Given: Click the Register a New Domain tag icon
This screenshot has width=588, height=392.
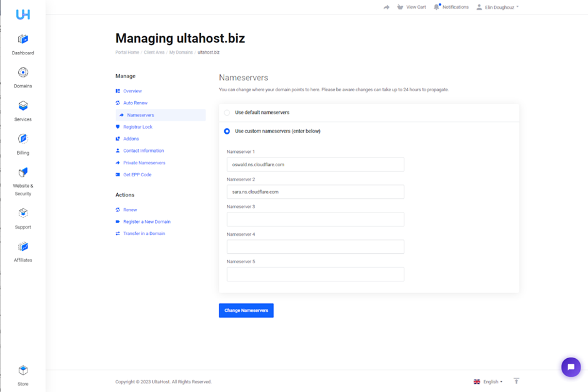Looking at the screenshot, I should click(117, 222).
